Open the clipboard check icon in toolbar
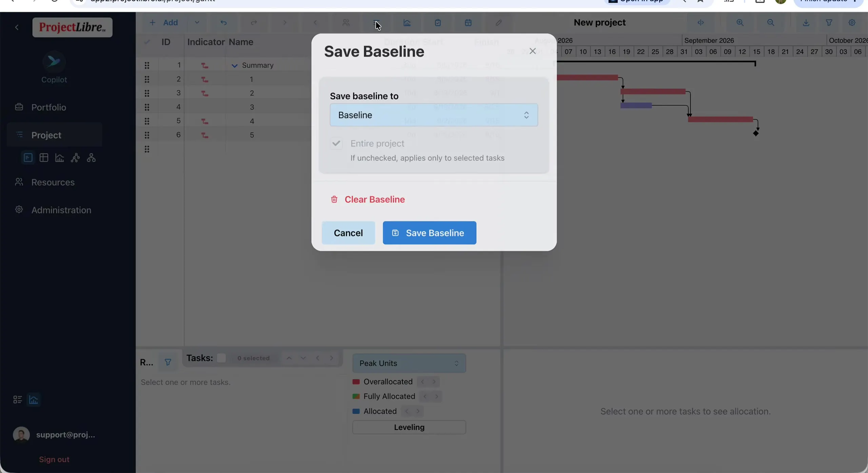The width and height of the screenshot is (868, 473). (x=438, y=23)
